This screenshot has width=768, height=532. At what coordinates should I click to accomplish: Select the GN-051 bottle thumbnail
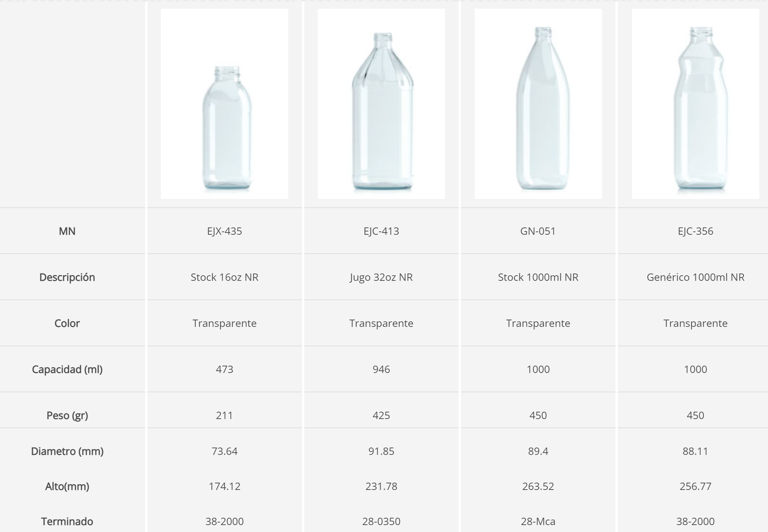[x=538, y=104]
